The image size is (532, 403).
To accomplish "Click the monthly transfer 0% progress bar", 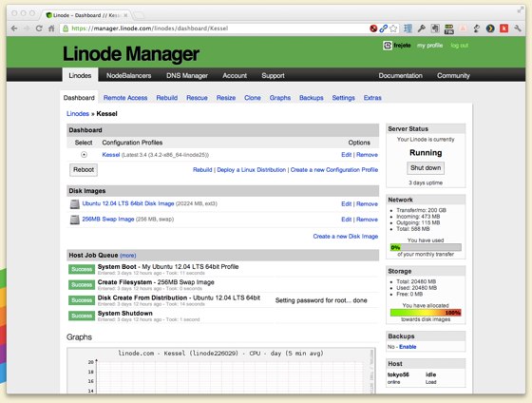I will click(x=426, y=247).
